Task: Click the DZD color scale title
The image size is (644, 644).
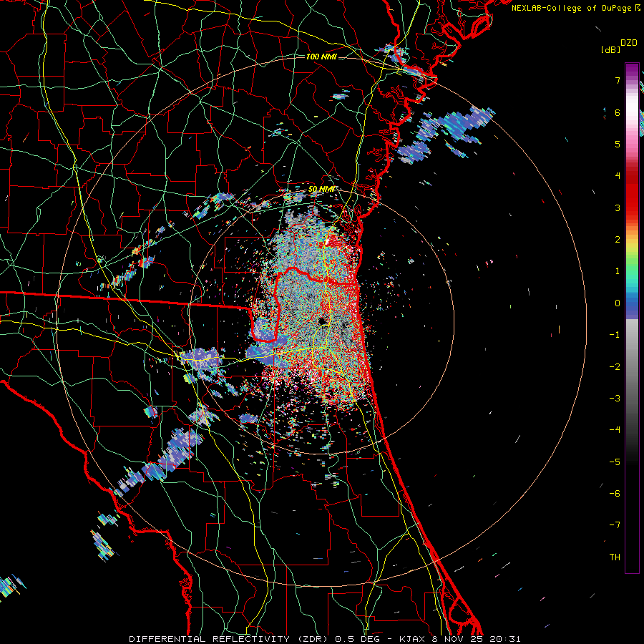Action: (629, 43)
